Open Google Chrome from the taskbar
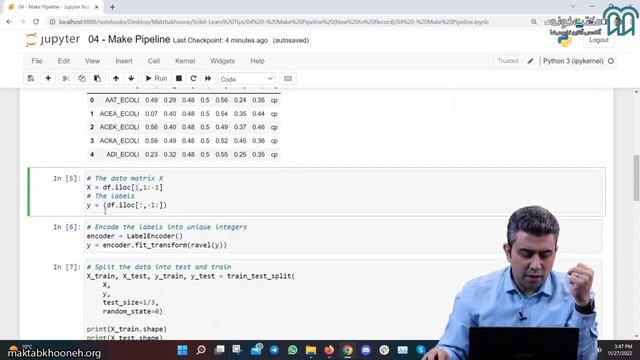This screenshot has width=640, height=360. [x=347, y=350]
